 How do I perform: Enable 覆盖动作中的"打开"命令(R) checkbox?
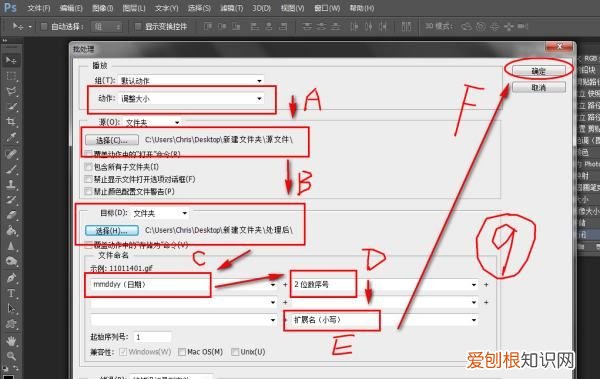[x=88, y=154]
